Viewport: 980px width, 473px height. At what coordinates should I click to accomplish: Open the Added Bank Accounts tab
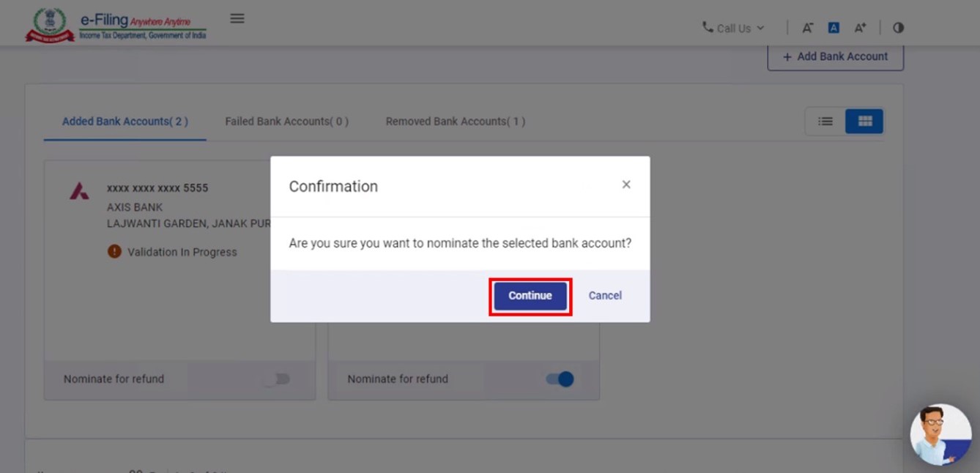[125, 122]
